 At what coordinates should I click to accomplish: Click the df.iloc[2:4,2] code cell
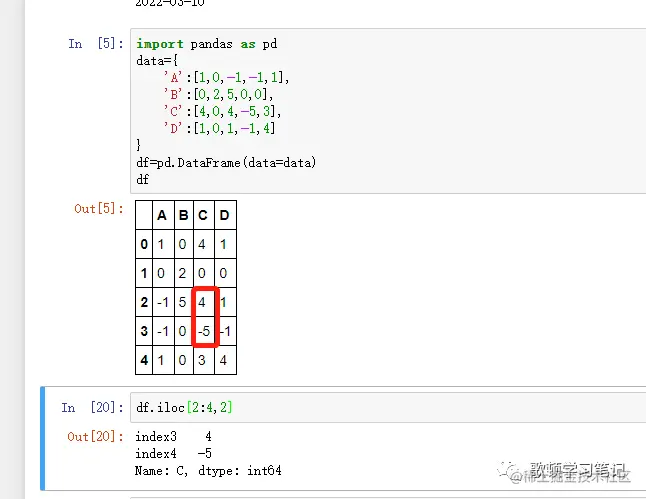(x=388, y=408)
